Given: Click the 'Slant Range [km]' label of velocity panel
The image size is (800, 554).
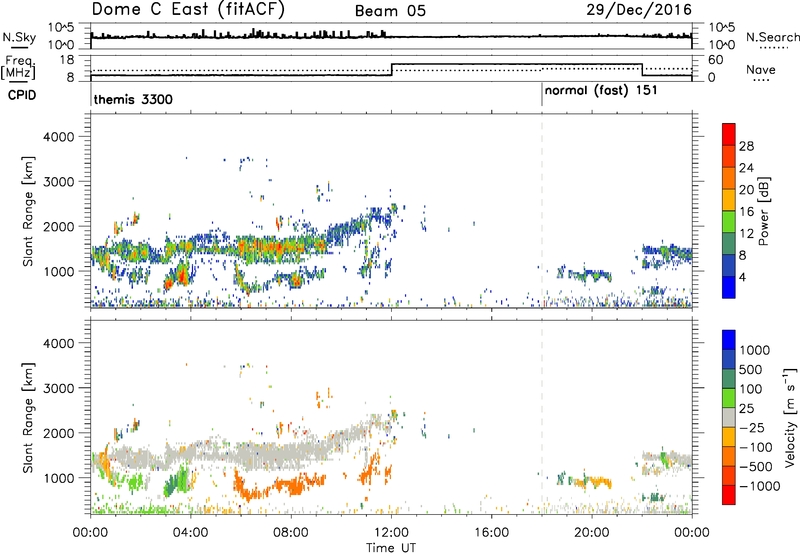Looking at the screenshot, I should tap(28, 417).
